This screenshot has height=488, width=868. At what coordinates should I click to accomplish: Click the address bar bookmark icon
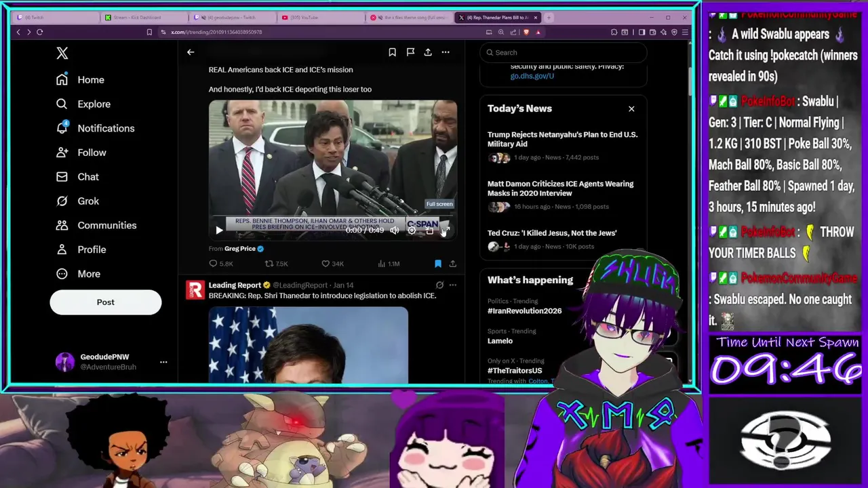click(149, 32)
